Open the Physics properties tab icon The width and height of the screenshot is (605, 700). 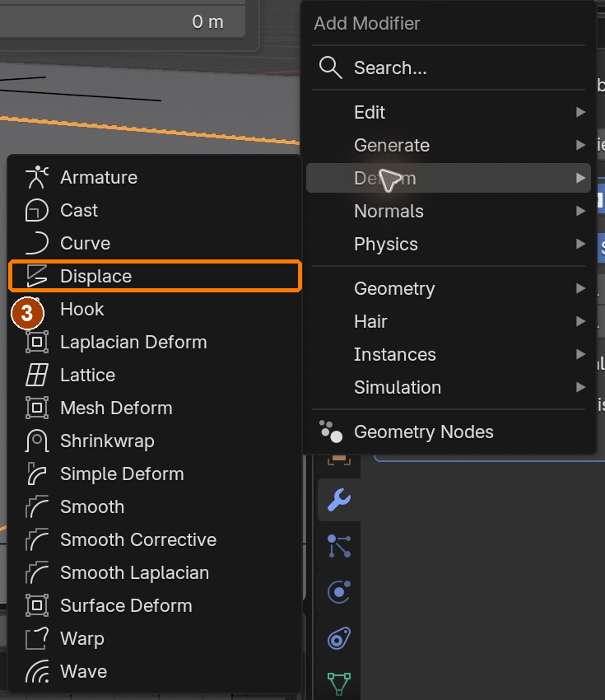click(x=339, y=592)
